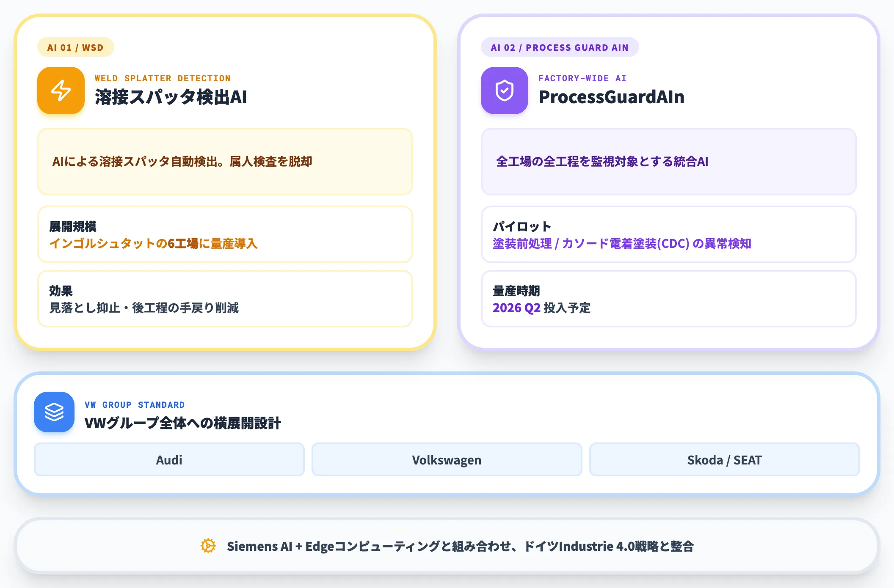Click the ProcessGuardAIn heading
This screenshot has width=894, height=588.
pyautogui.click(x=611, y=97)
